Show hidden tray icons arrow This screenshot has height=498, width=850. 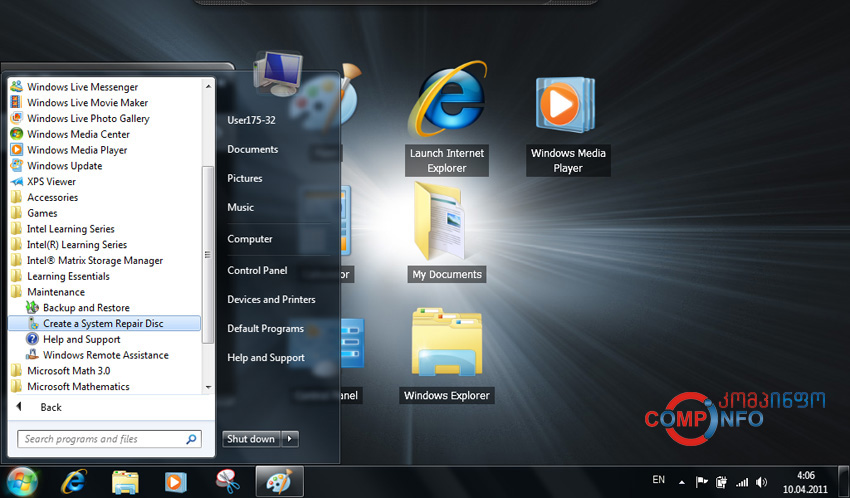pyautogui.click(x=682, y=482)
